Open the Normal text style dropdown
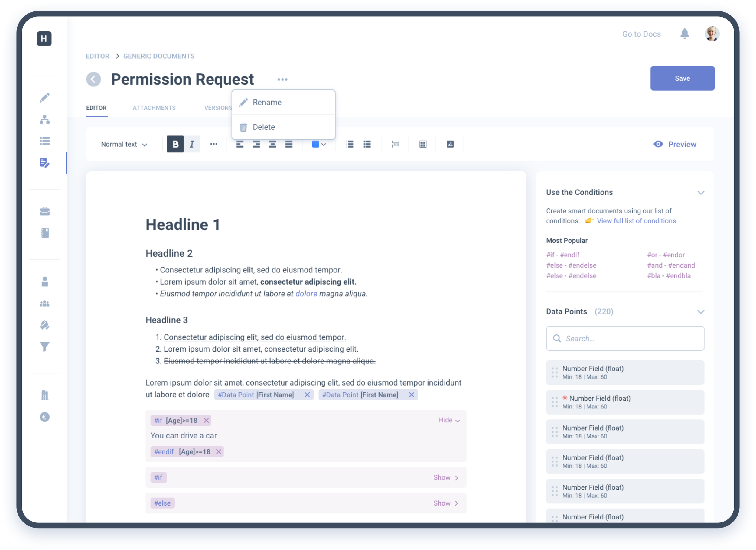The image size is (756, 550). 124,144
